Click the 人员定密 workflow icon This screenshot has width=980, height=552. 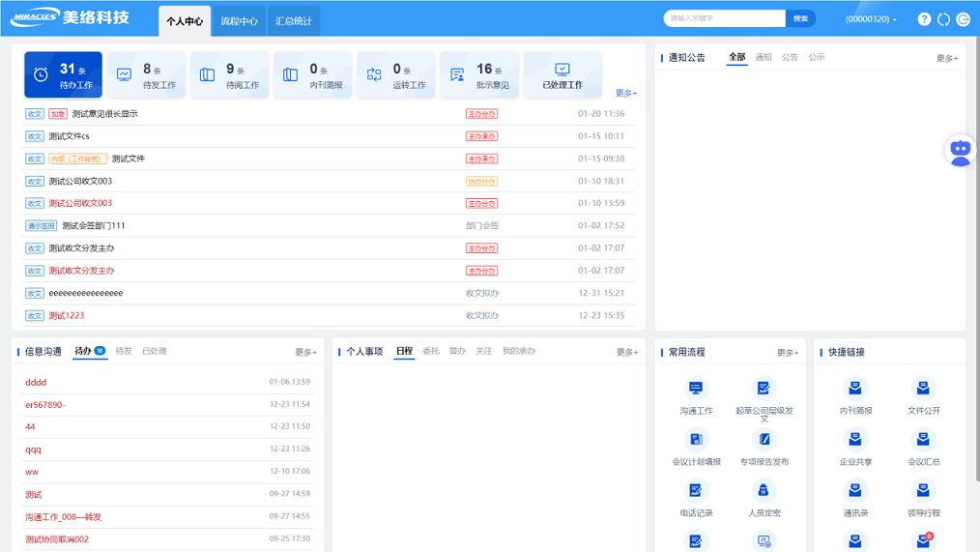coord(764,491)
